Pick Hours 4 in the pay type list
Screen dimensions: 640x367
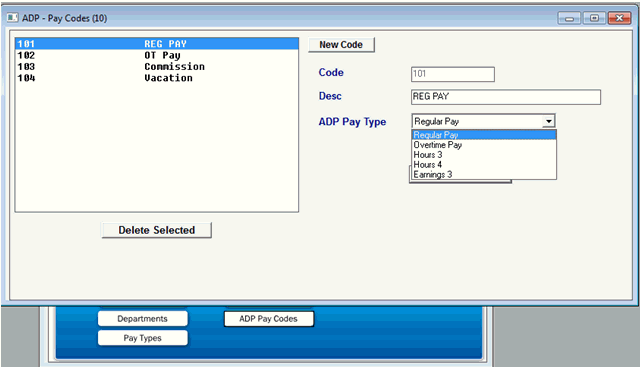pos(484,165)
